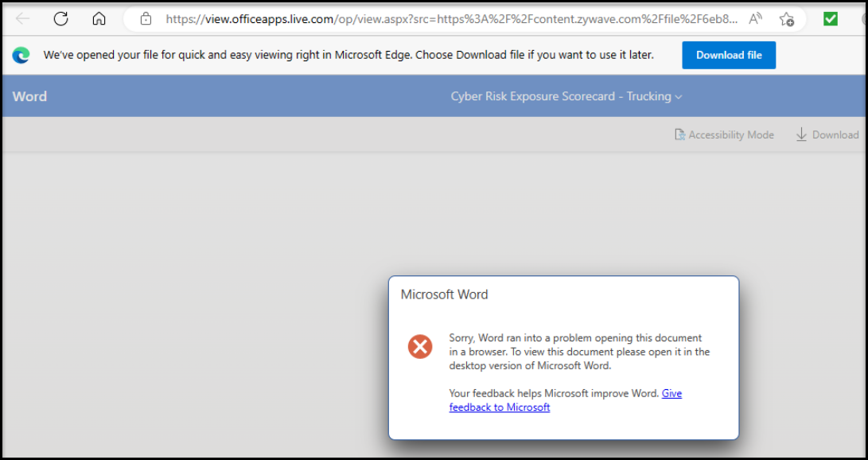This screenshot has height=460, width=868.
Task: Add this page to favorites star icon
Action: [x=786, y=19]
